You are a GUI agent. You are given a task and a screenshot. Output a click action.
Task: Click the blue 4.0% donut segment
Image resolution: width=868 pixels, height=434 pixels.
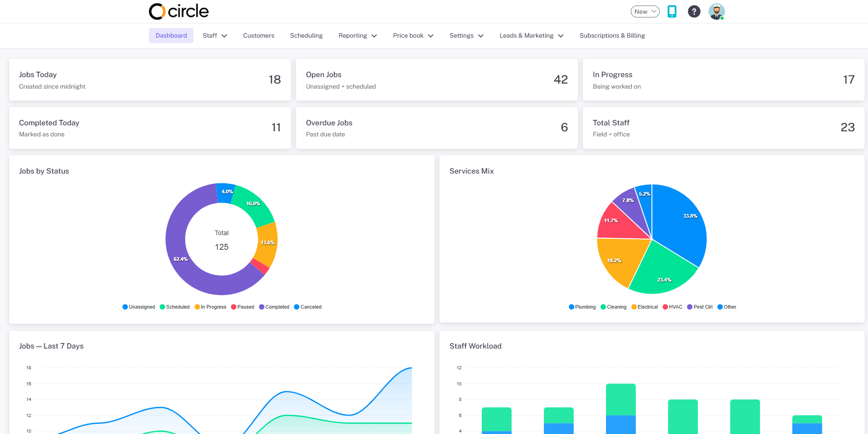(x=226, y=192)
